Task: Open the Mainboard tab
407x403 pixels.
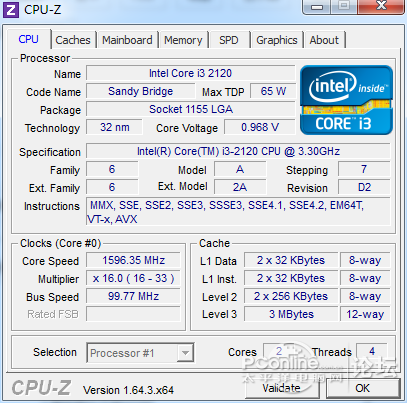Action: pos(127,40)
